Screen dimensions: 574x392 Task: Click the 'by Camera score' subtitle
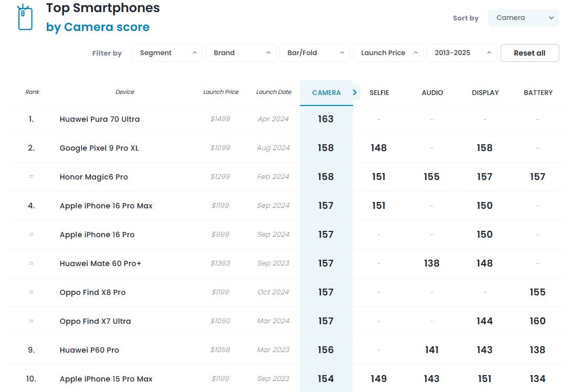tap(98, 27)
